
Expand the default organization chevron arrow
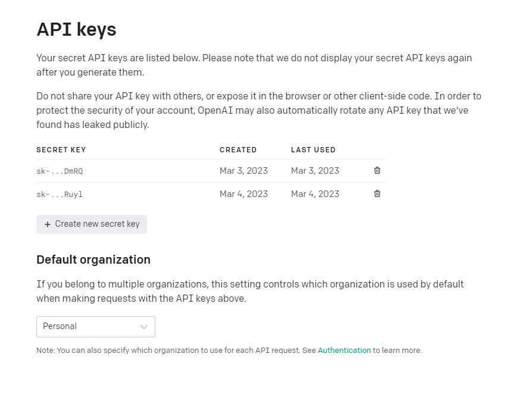coord(144,327)
